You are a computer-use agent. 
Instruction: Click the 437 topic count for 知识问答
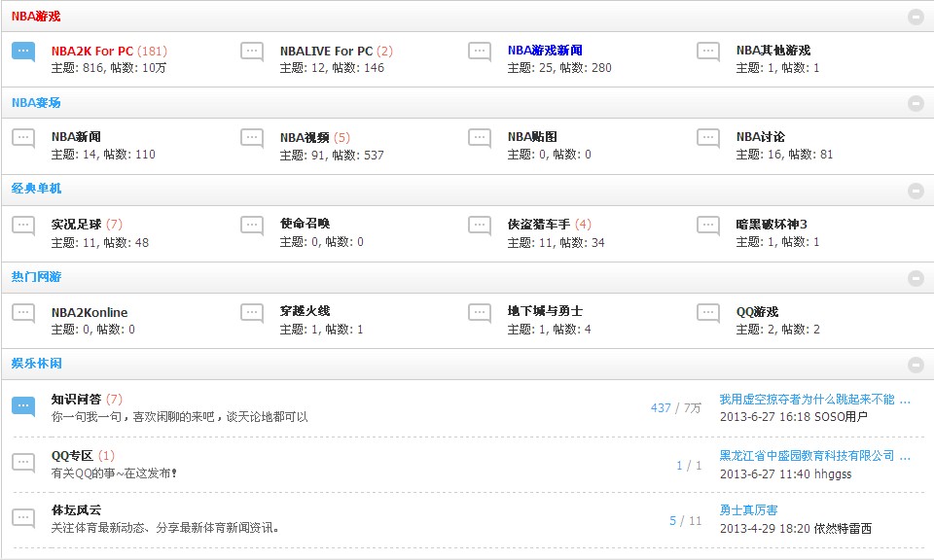[x=661, y=407]
